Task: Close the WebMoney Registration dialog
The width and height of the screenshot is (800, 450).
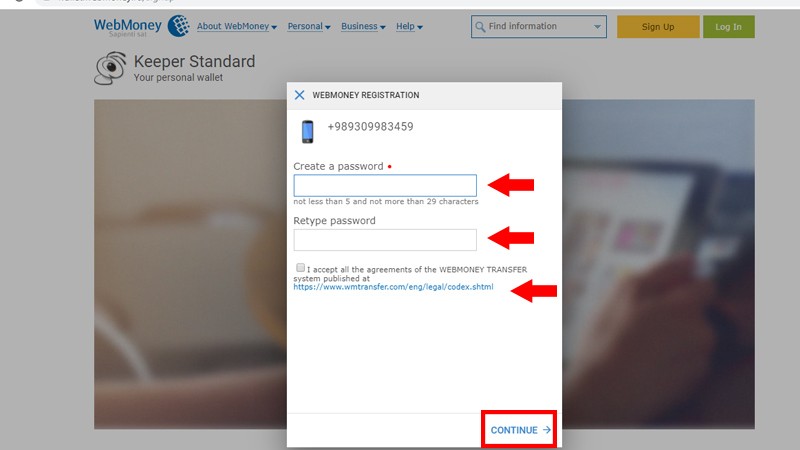Action: [299, 95]
